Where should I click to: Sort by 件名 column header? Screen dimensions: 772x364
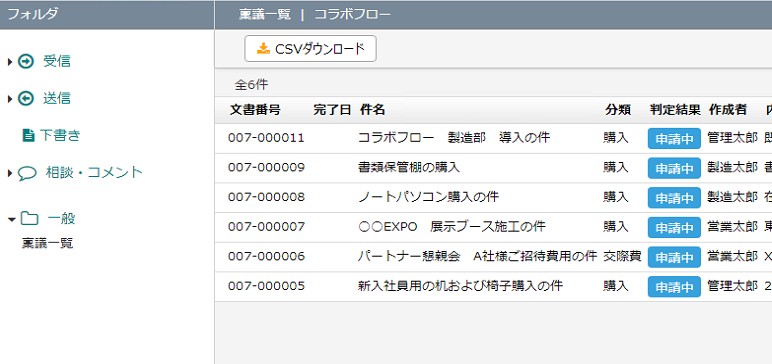point(372,110)
